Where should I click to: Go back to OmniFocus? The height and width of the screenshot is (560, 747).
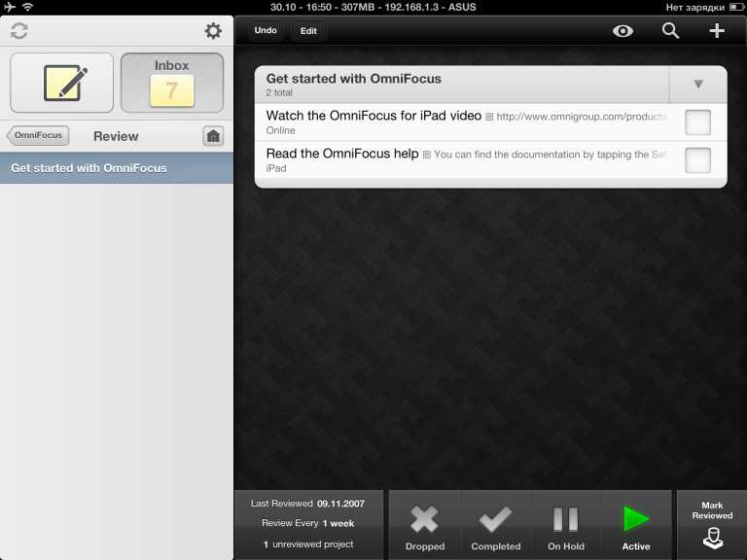point(38,136)
